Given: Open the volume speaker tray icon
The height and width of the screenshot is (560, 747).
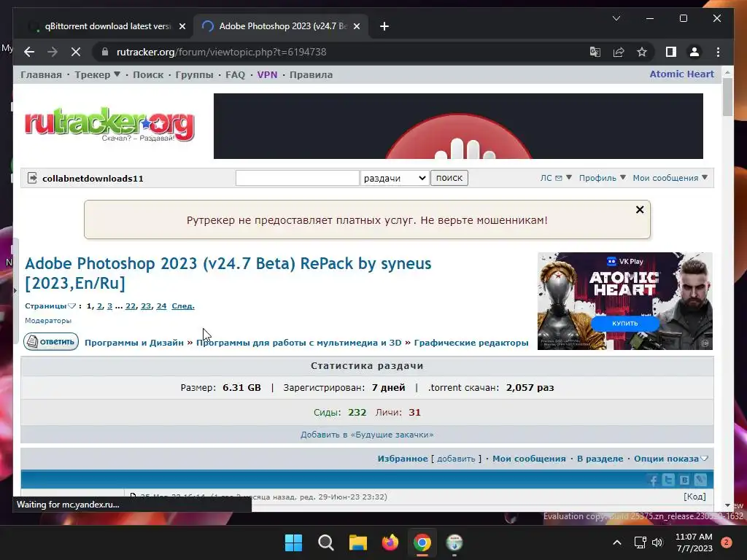Looking at the screenshot, I should click(x=657, y=542).
